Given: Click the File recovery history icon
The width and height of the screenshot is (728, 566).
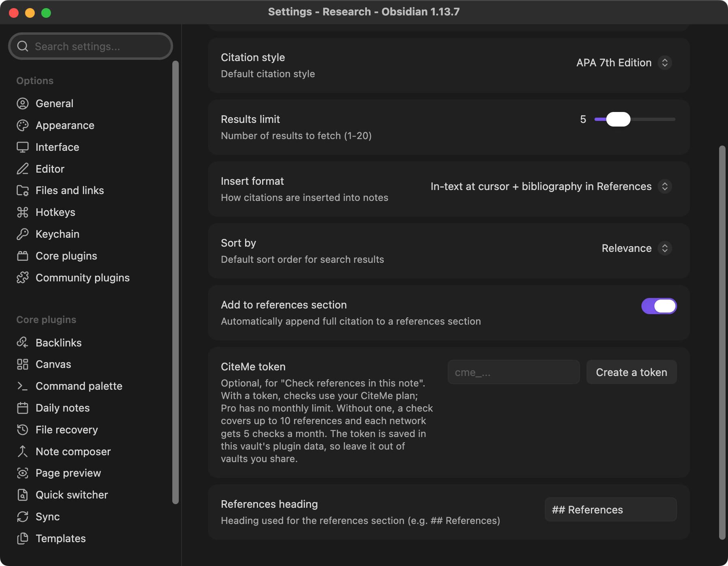Looking at the screenshot, I should pyautogui.click(x=23, y=430).
